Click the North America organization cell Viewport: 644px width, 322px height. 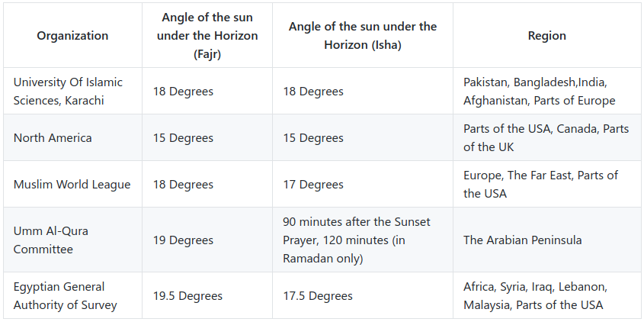click(x=72, y=137)
